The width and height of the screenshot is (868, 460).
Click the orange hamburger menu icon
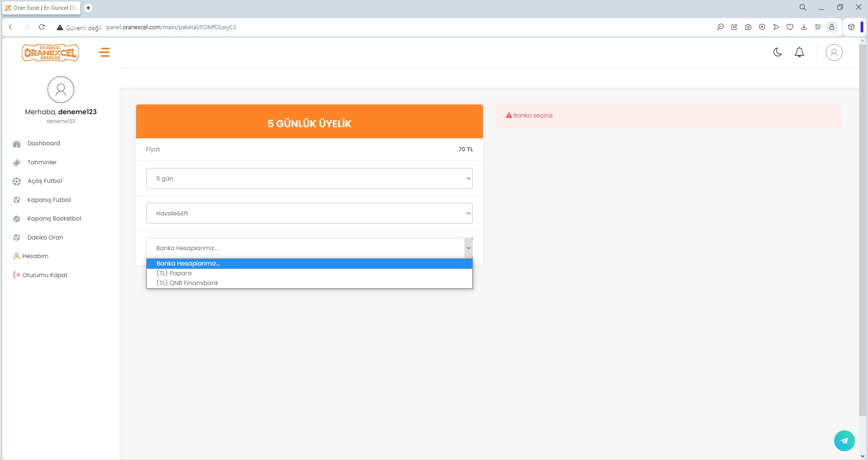pyautogui.click(x=104, y=52)
